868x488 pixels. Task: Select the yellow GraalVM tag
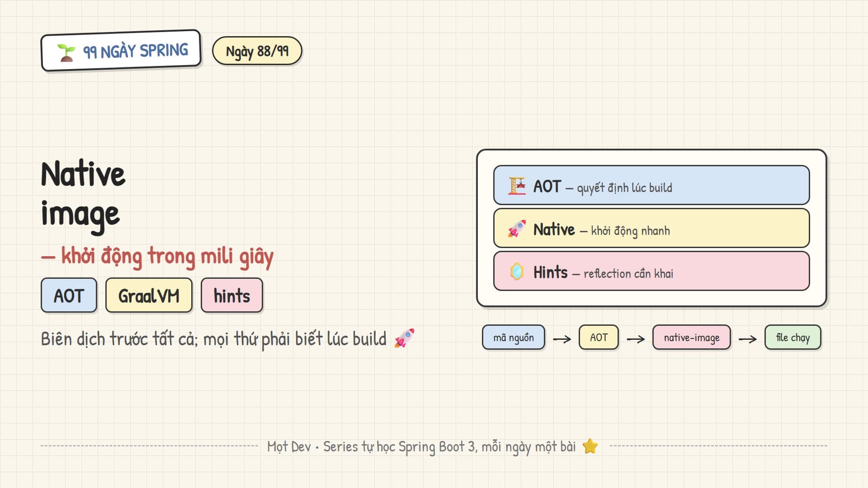[149, 296]
